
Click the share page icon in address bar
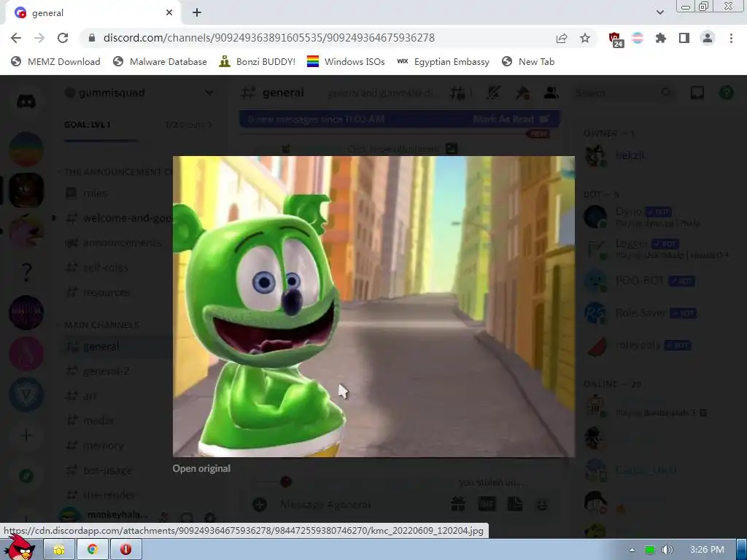tap(562, 38)
